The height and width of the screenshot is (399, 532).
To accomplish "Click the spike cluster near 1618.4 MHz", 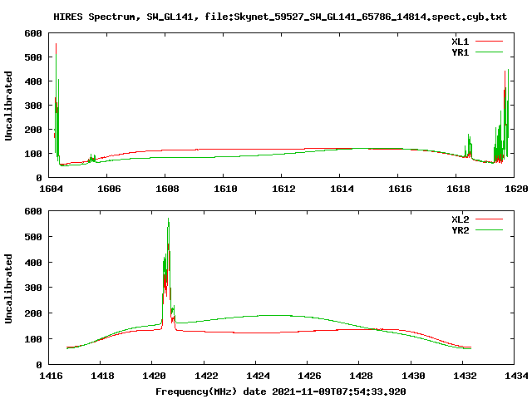I will tap(469, 146).
